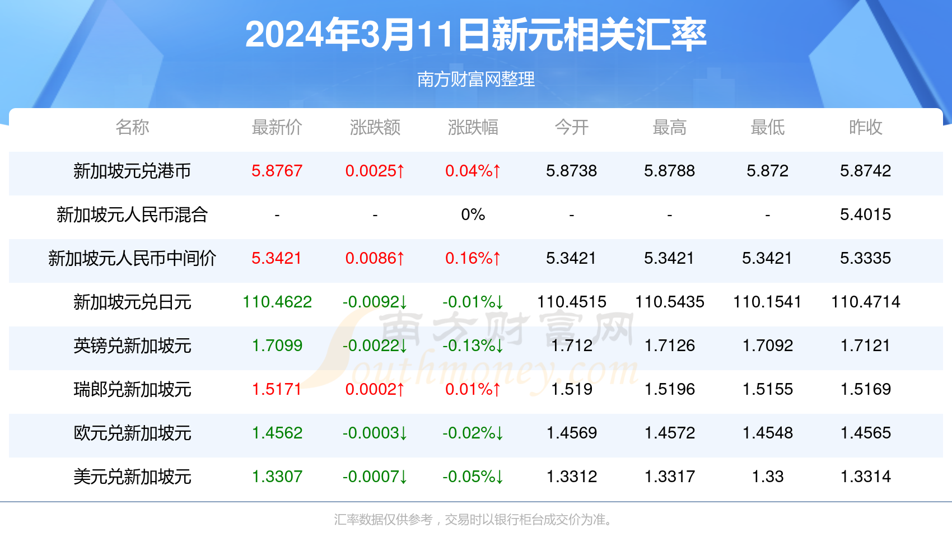952x560 pixels.
Task: Click the change percent 0.04%↑
Action: (473, 171)
